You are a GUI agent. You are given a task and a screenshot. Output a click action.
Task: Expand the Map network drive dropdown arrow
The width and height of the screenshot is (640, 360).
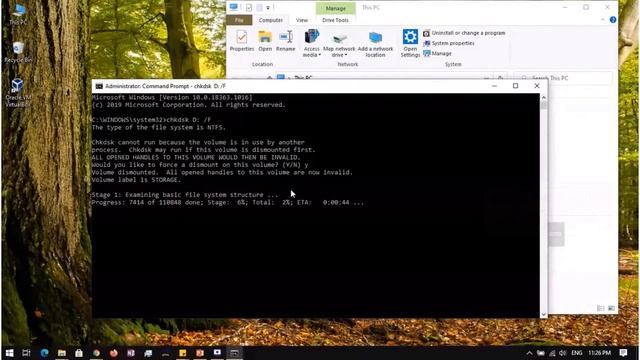click(x=346, y=55)
